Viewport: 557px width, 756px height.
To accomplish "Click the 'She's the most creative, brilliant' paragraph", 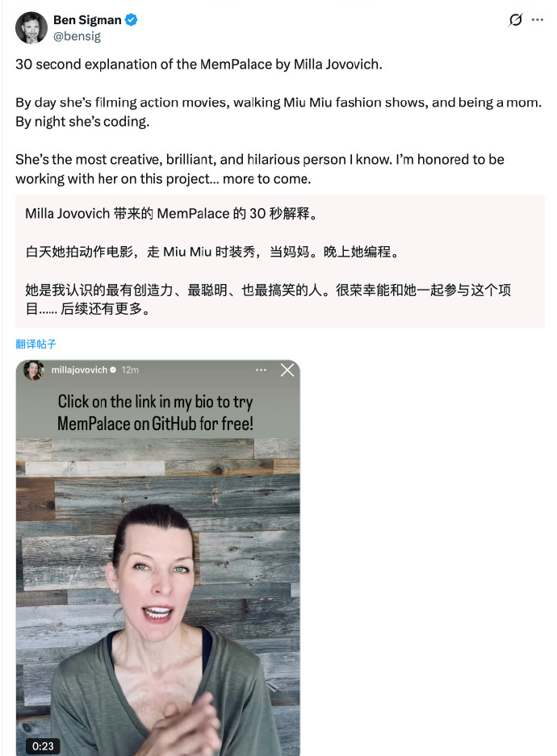I will click(x=260, y=169).
